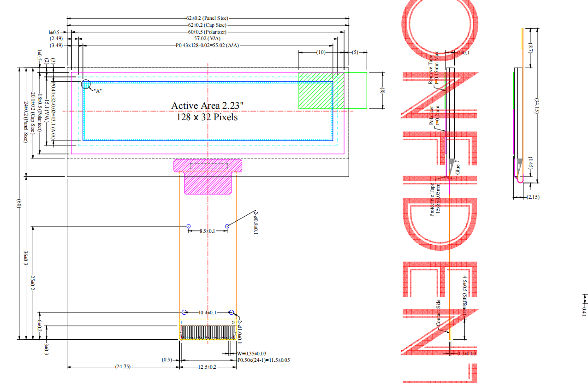Click the right blue hole beside '10.4±0.1'
This screenshot has height=383, width=588.
232,312
